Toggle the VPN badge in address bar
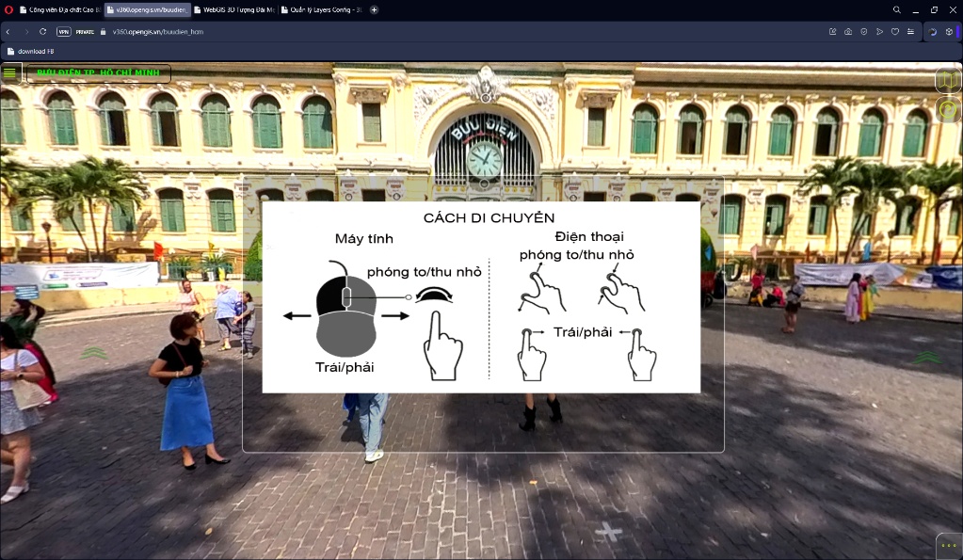 click(64, 31)
